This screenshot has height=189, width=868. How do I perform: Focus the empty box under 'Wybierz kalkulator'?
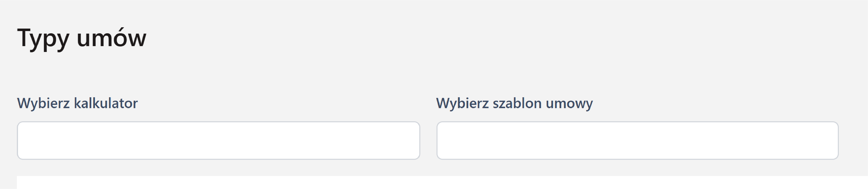pyautogui.click(x=218, y=140)
